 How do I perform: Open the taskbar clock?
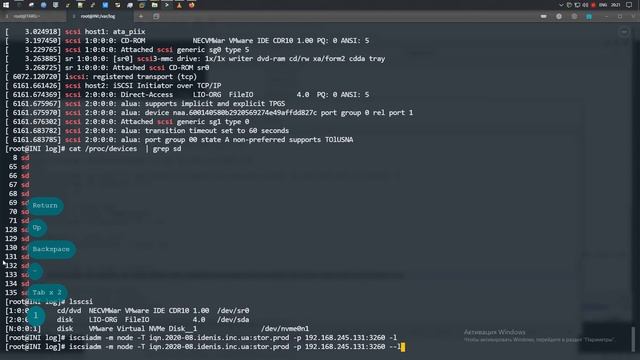point(616,5)
